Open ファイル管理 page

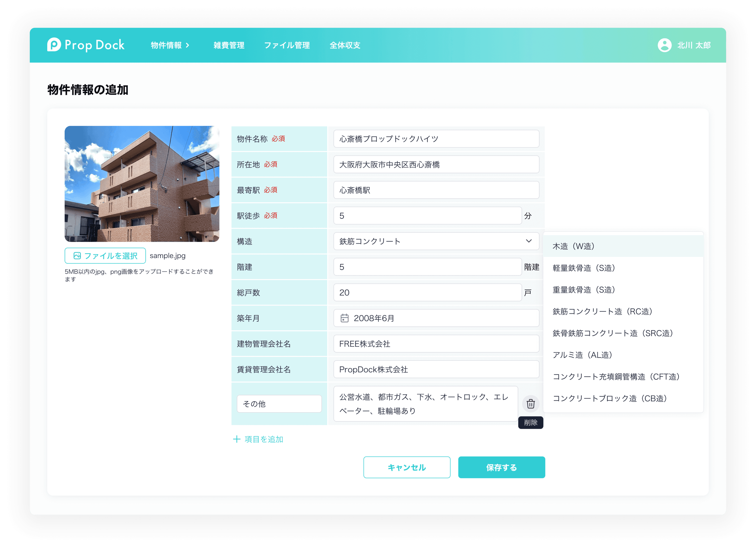pos(287,45)
